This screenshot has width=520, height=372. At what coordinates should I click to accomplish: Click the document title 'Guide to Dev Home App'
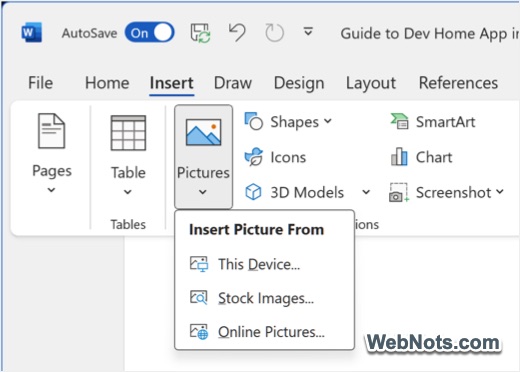423,34
